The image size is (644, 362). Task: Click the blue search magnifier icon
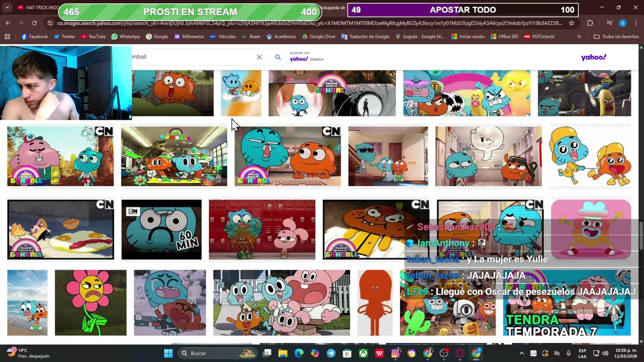(x=278, y=57)
